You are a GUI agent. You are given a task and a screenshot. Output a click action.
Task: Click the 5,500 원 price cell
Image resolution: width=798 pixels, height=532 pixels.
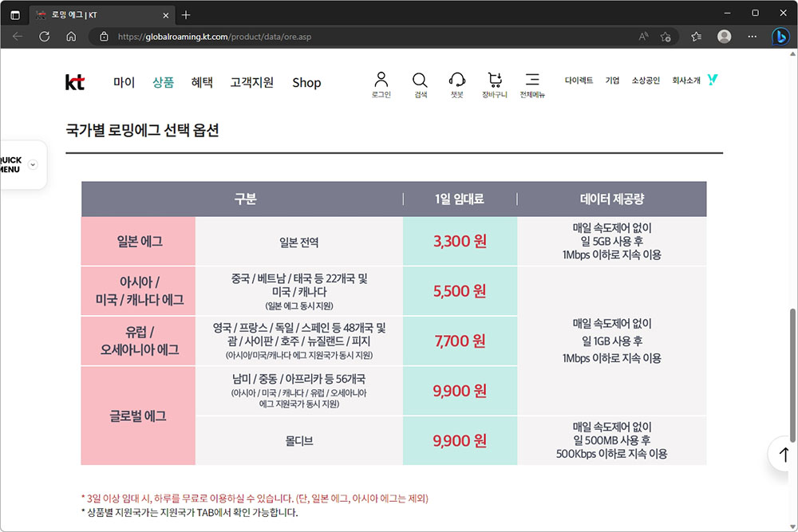460,291
